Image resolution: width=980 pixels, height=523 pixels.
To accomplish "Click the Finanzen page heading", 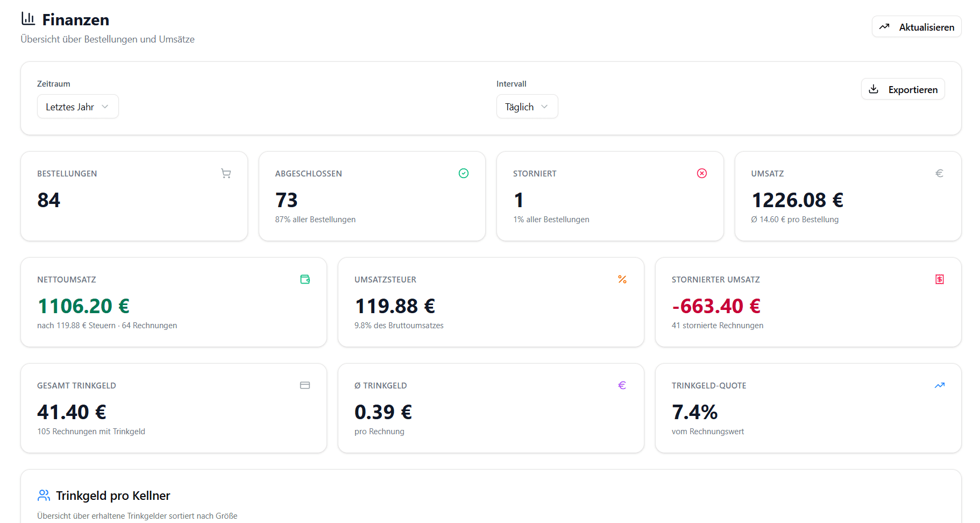I will tap(76, 20).
